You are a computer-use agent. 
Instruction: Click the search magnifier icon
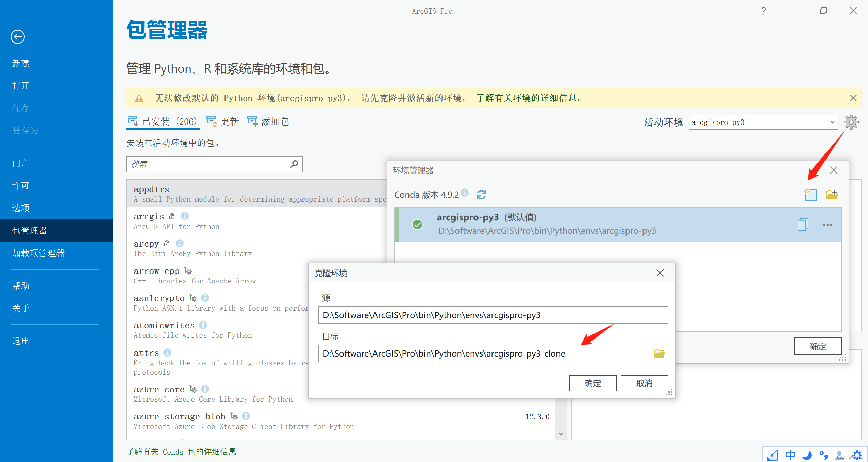coord(294,164)
